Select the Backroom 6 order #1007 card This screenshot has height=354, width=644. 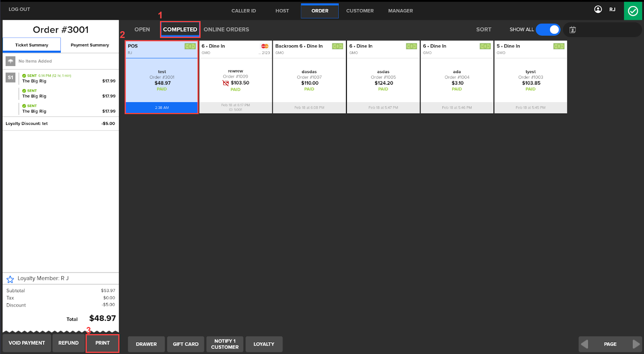coord(309,77)
